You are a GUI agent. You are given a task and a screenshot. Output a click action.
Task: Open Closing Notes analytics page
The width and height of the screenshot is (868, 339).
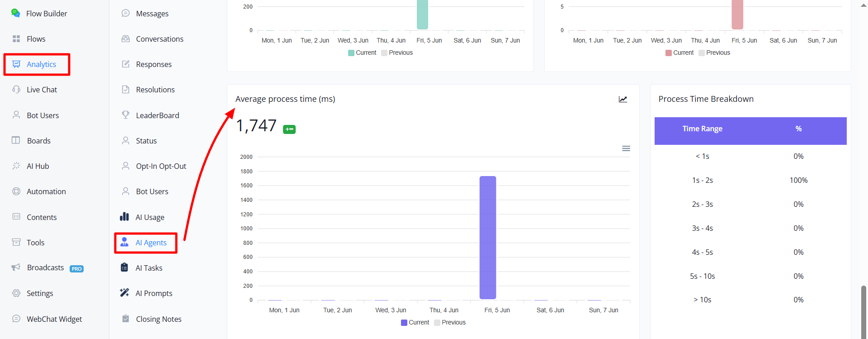[159, 319]
